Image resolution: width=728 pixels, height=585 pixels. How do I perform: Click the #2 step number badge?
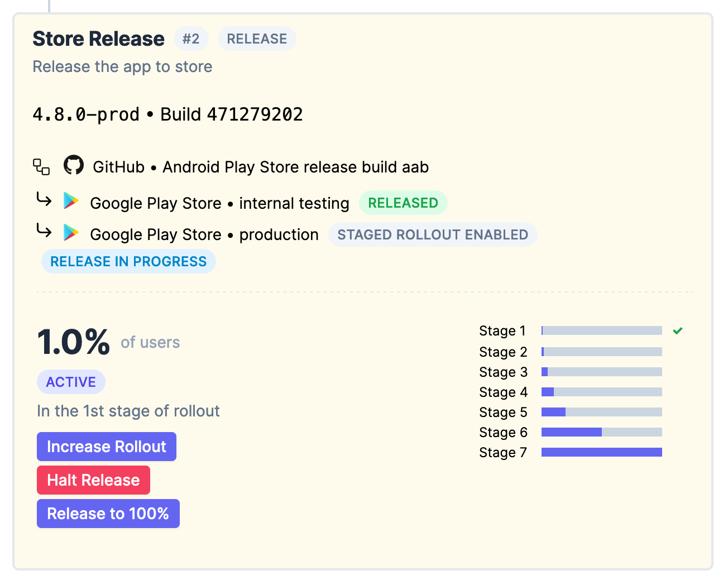click(191, 39)
